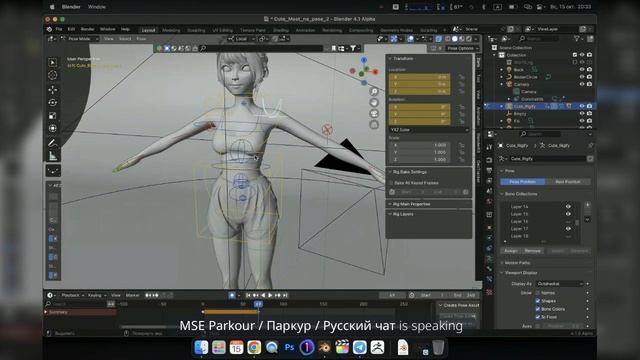Select the 3D Cursor tool
The height and width of the screenshot is (360, 640).
53,75
